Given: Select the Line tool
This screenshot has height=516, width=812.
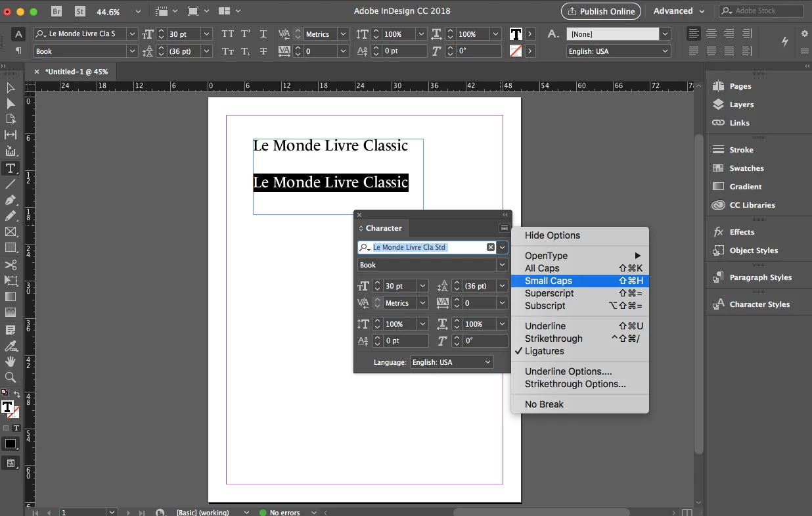Looking at the screenshot, I should [11, 184].
